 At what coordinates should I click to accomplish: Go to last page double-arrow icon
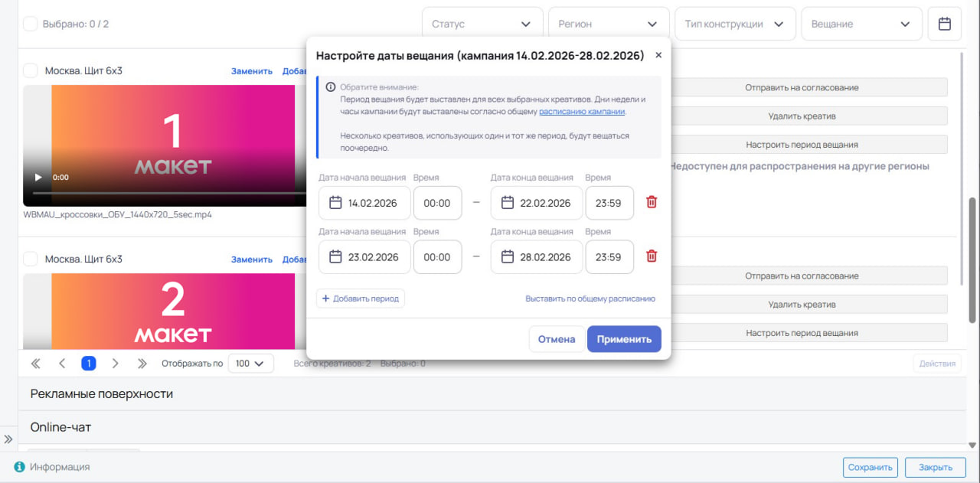pyautogui.click(x=142, y=364)
